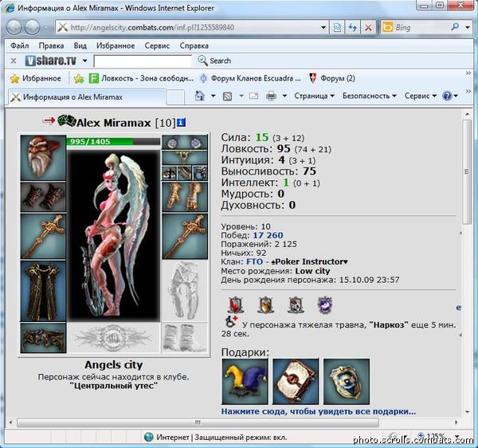Click the blue info icon next to level [10]
478x448 pixels.
(x=182, y=122)
